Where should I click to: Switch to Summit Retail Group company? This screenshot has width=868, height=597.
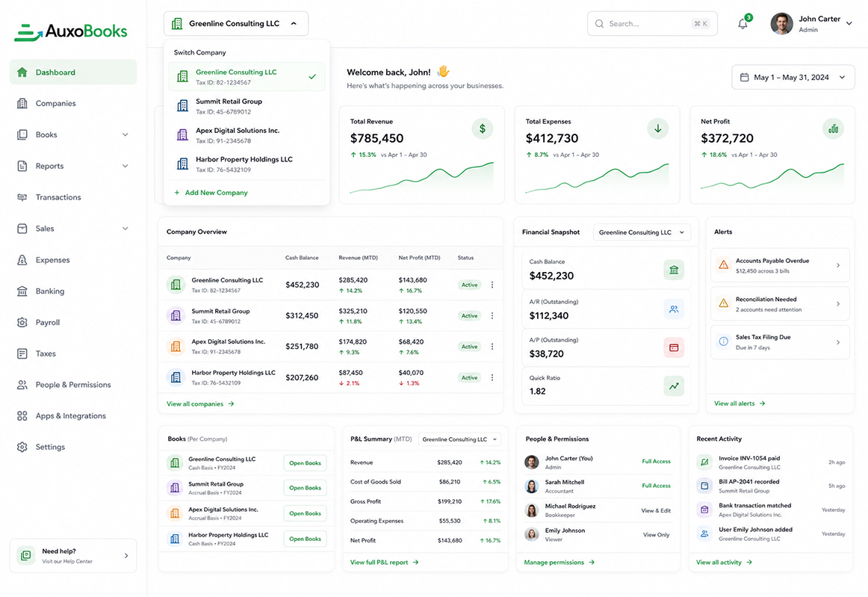pos(247,106)
